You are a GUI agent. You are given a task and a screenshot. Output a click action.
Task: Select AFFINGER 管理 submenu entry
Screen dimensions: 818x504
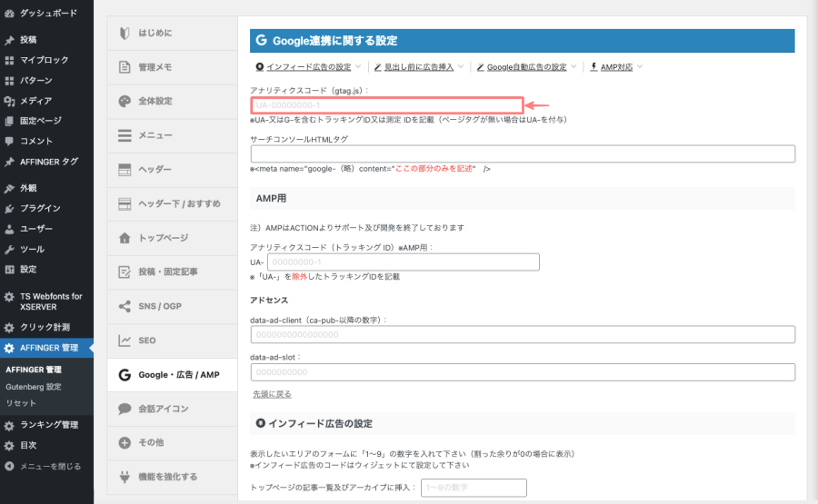tap(34, 370)
